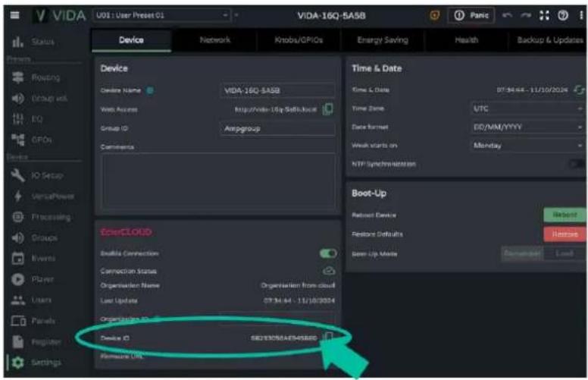
Task: Toggle EclerCLOUD Enable Connection switch
Action: 328,253
